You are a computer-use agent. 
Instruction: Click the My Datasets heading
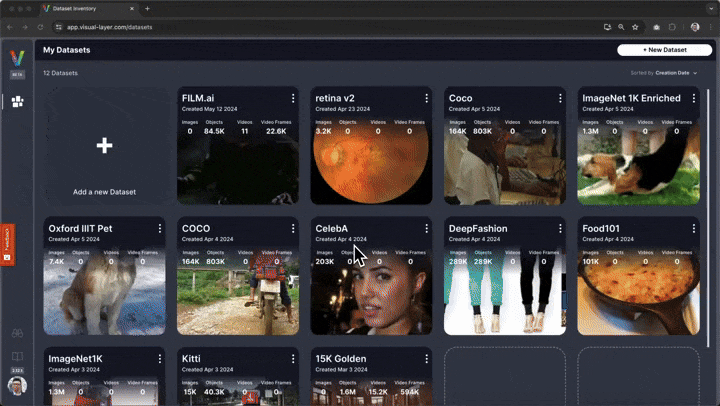(x=67, y=50)
